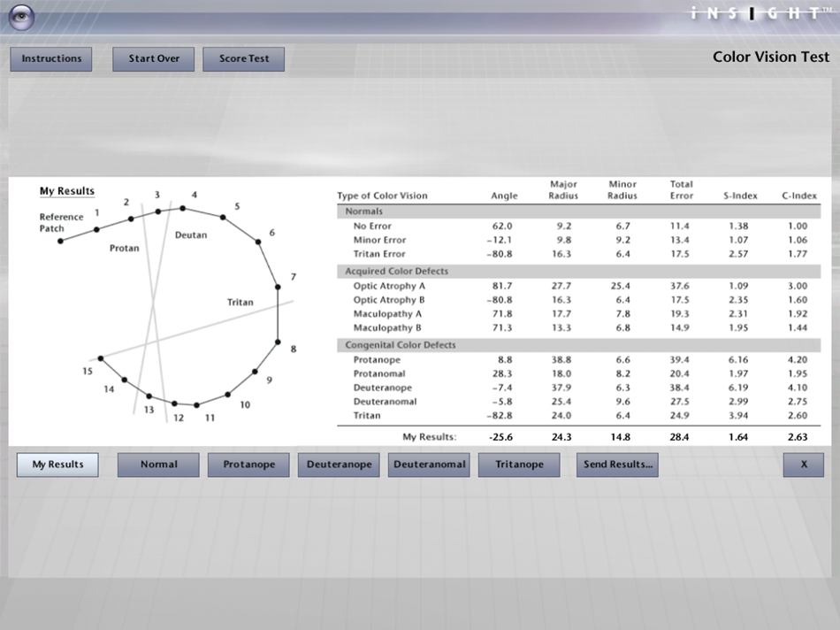Image resolution: width=840 pixels, height=630 pixels.
Task: Click the 'Normals' section header
Action: tap(363, 211)
